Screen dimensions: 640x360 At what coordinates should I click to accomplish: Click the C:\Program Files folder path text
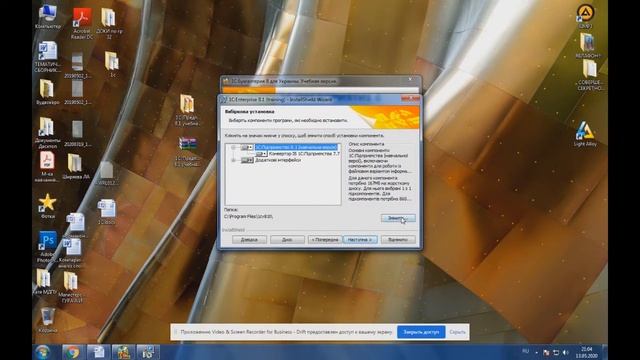pyautogui.click(x=249, y=216)
